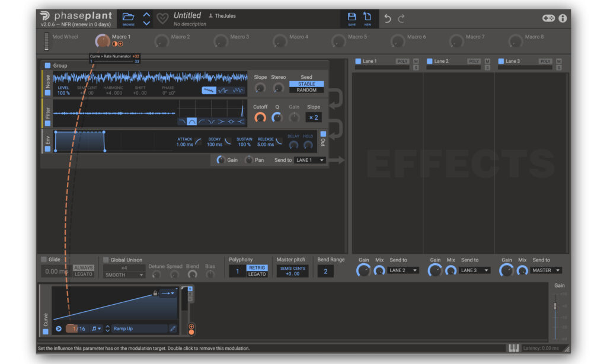
Task: Click the Attack 1.00 ms value
Action: (x=185, y=145)
